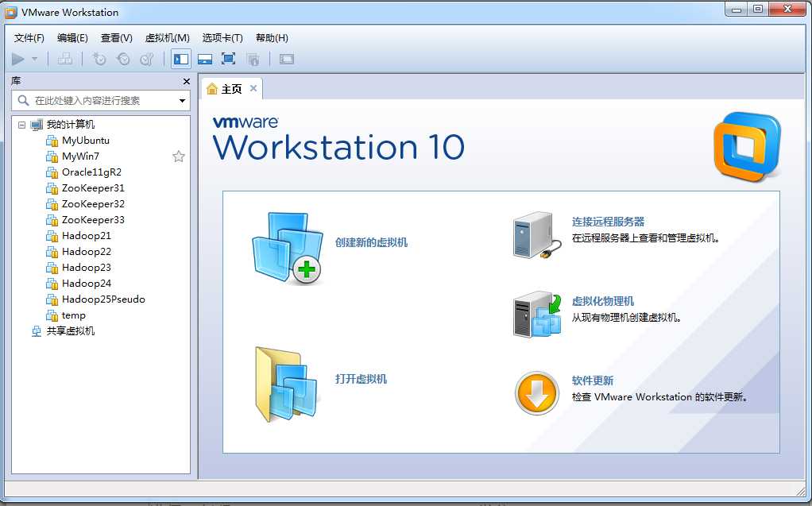Click the 虚拟化物理机 link
Screen dimensions: 812x506
tap(603, 301)
